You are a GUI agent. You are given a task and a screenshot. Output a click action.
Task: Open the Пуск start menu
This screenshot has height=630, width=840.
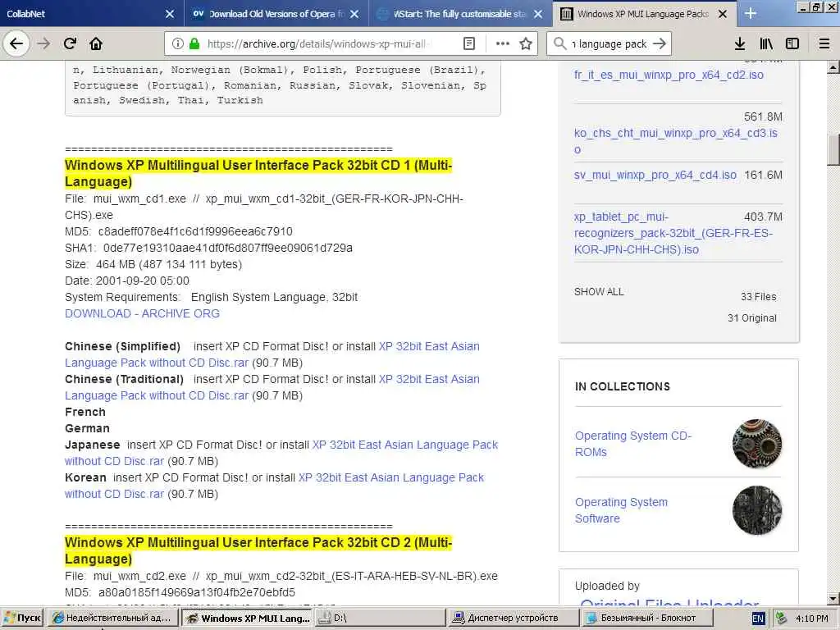point(22,619)
